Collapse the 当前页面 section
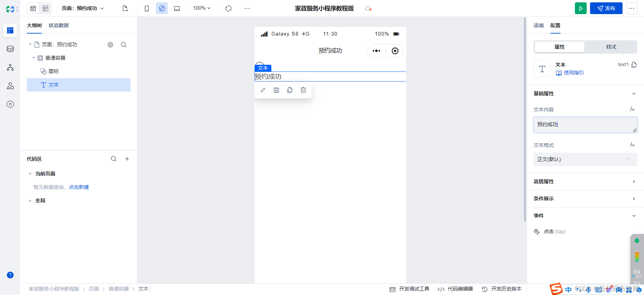 tap(30, 174)
